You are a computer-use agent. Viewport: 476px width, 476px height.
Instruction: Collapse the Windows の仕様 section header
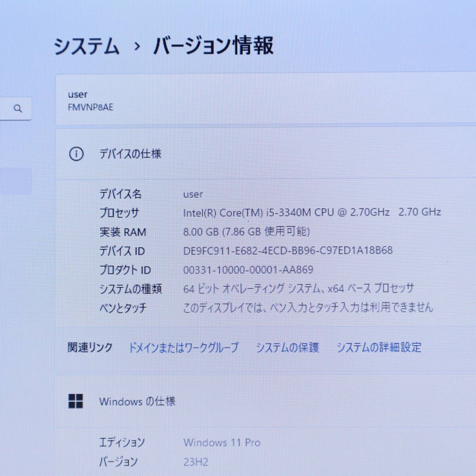266,401
